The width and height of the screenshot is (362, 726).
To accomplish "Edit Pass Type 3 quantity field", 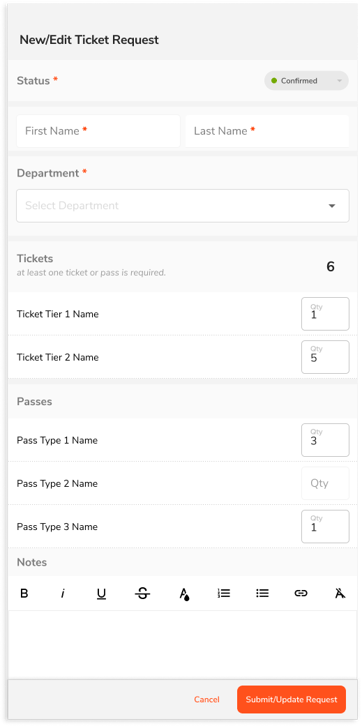I will pyautogui.click(x=325, y=526).
